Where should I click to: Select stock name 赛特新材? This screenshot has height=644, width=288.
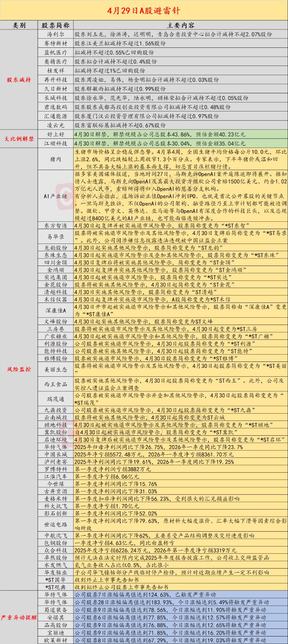click(x=56, y=44)
